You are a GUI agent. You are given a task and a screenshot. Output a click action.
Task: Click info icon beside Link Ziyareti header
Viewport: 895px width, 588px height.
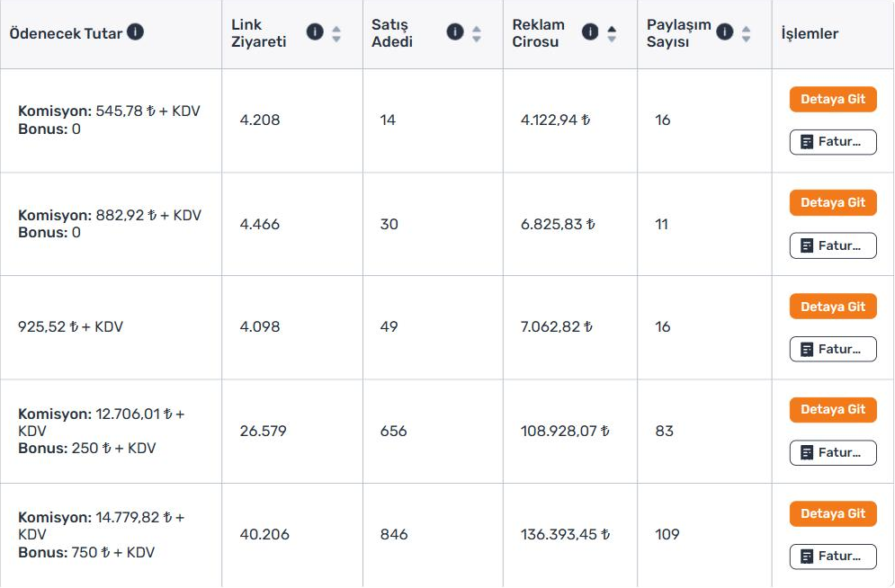[x=315, y=32]
